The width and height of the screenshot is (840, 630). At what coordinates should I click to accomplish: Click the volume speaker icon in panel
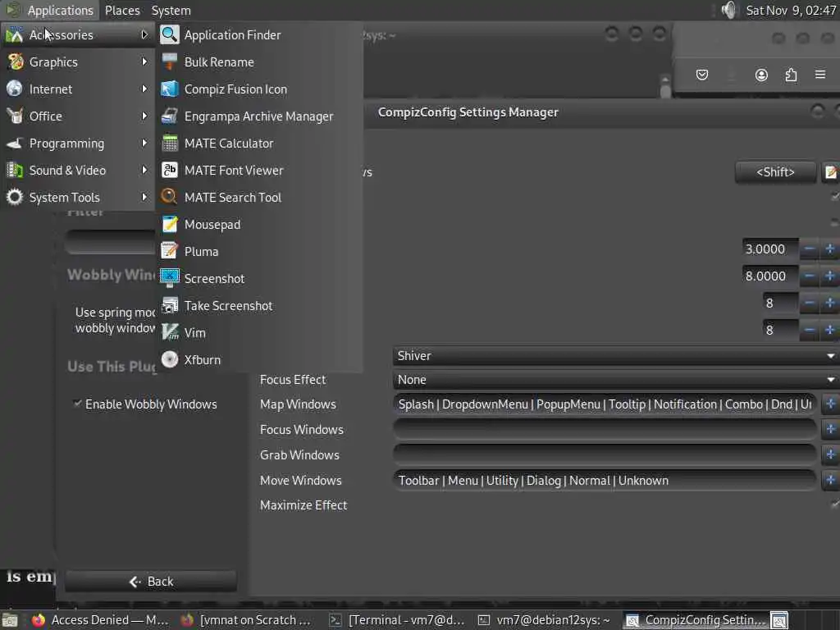click(728, 10)
